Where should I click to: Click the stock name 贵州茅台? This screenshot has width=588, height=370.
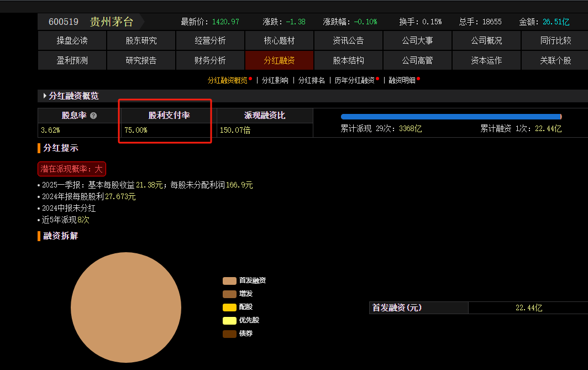click(112, 22)
